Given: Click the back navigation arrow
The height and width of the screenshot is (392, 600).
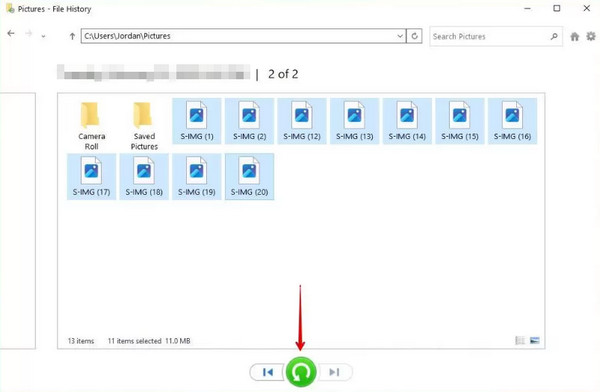Looking at the screenshot, I should tap(11, 34).
